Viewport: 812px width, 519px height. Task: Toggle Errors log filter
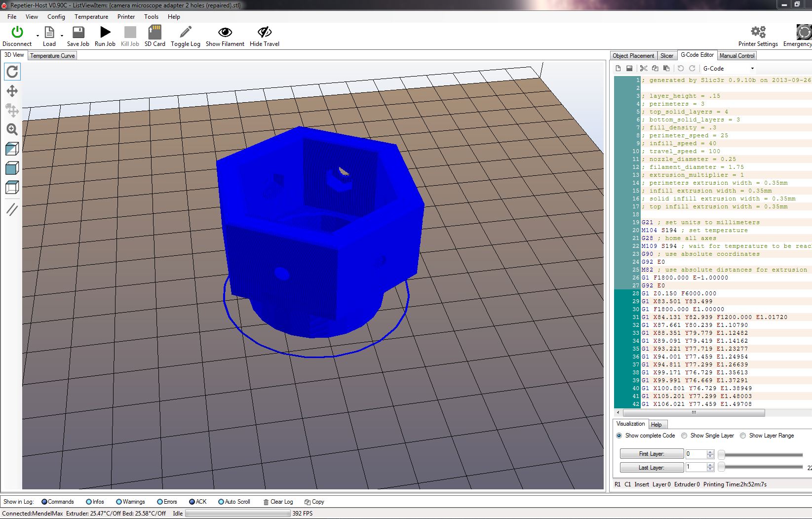(x=167, y=502)
